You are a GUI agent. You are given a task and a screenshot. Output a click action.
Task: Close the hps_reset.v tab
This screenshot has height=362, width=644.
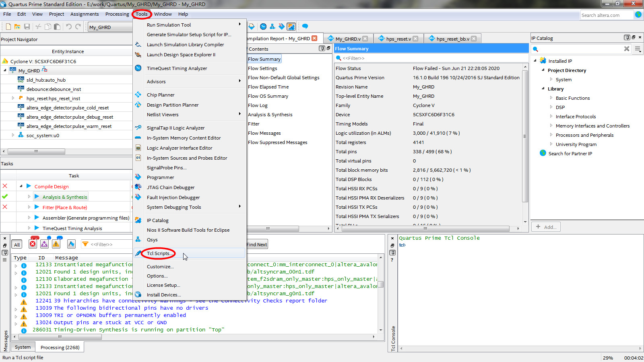click(x=415, y=39)
